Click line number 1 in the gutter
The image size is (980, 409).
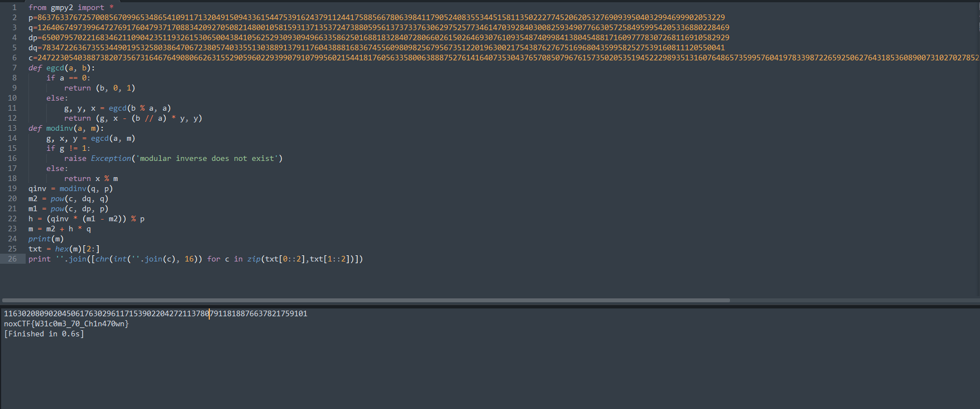(15, 7)
